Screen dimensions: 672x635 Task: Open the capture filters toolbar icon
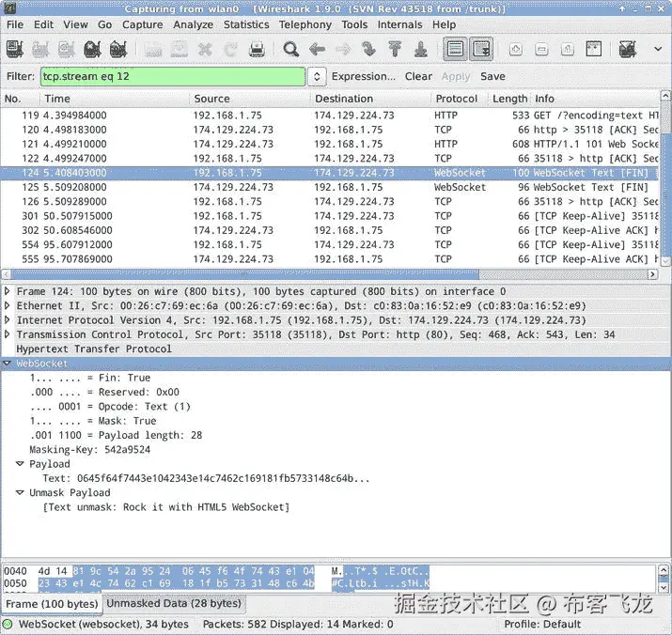tap(628, 49)
